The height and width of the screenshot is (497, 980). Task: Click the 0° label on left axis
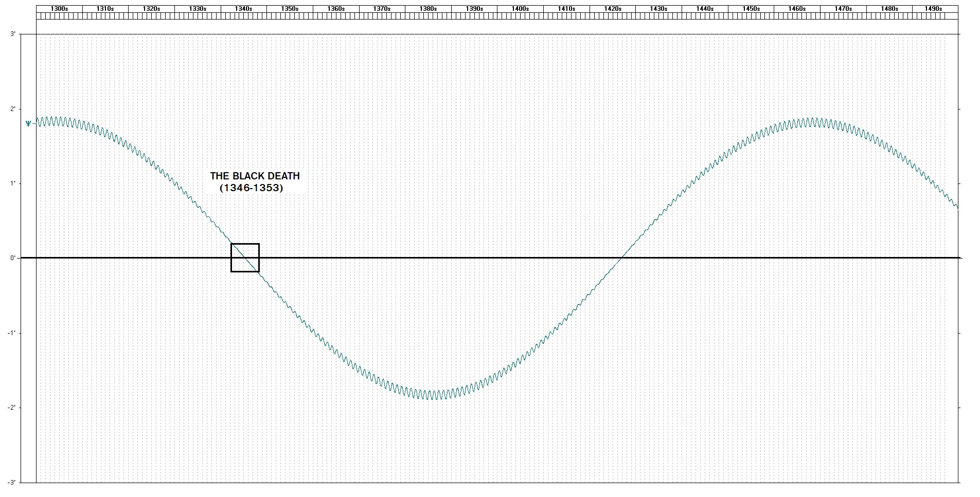[x=12, y=258]
